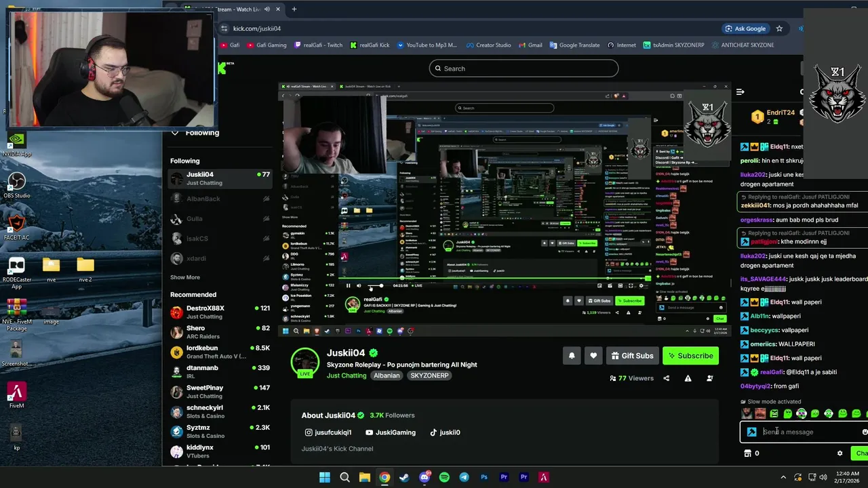This screenshot has height=488, width=868.
Task: Click the stream video player
Action: [505, 209]
